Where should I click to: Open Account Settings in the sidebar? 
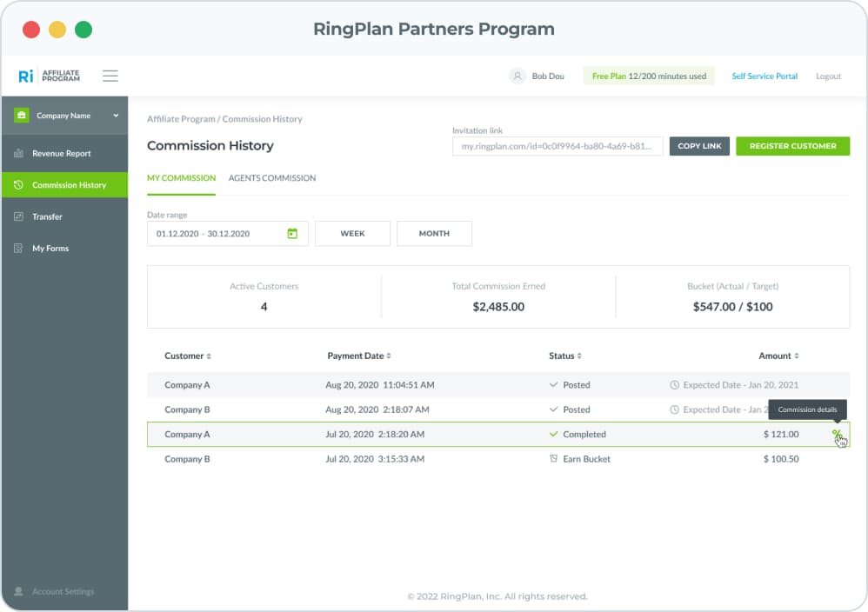pos(63,591)
